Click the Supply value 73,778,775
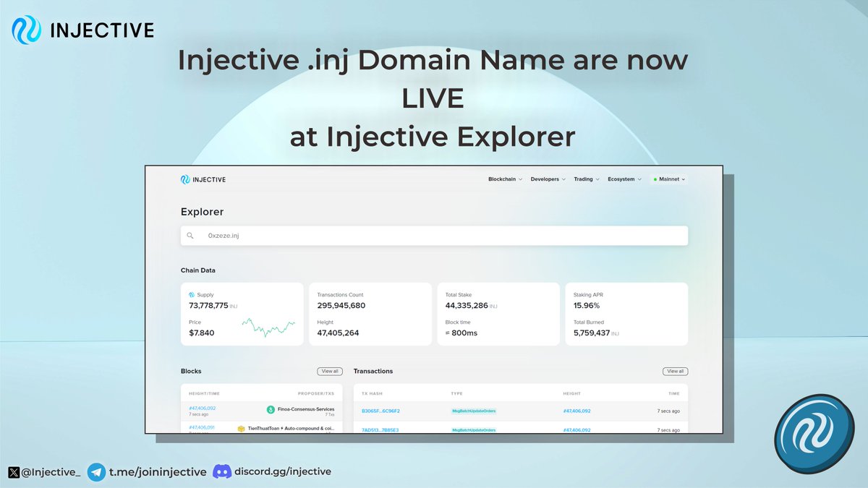This screenshot has height=488, width=868. pos(208,306)
